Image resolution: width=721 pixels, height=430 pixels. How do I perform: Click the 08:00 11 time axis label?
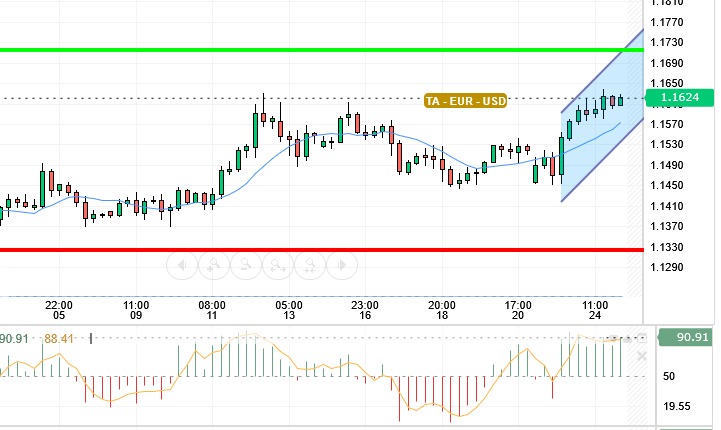pyautogui.click(x=212, y=310)
